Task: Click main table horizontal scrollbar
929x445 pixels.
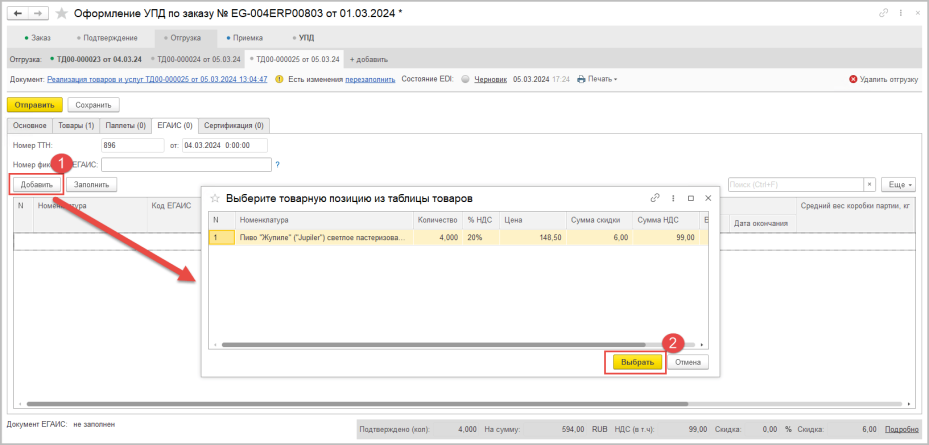Action: [x=357, y=404]
